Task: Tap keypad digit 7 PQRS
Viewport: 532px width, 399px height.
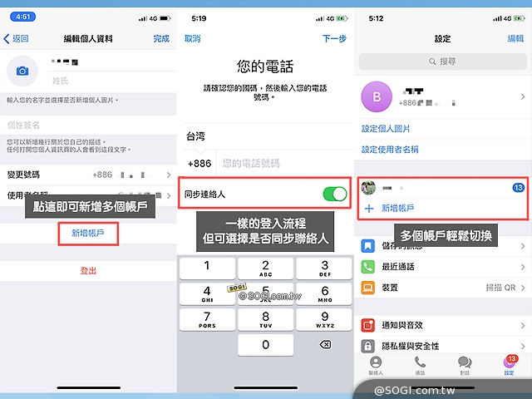Action: (207, 319)
